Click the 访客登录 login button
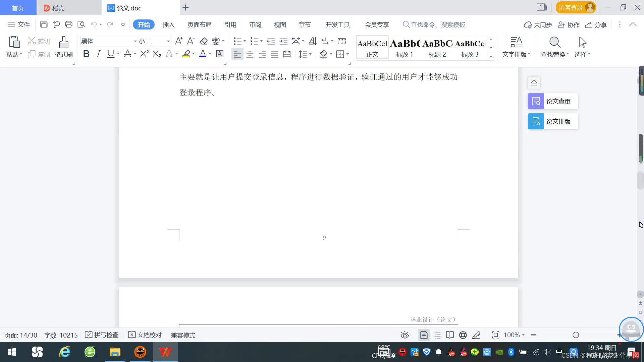 [x=576, y=7]
